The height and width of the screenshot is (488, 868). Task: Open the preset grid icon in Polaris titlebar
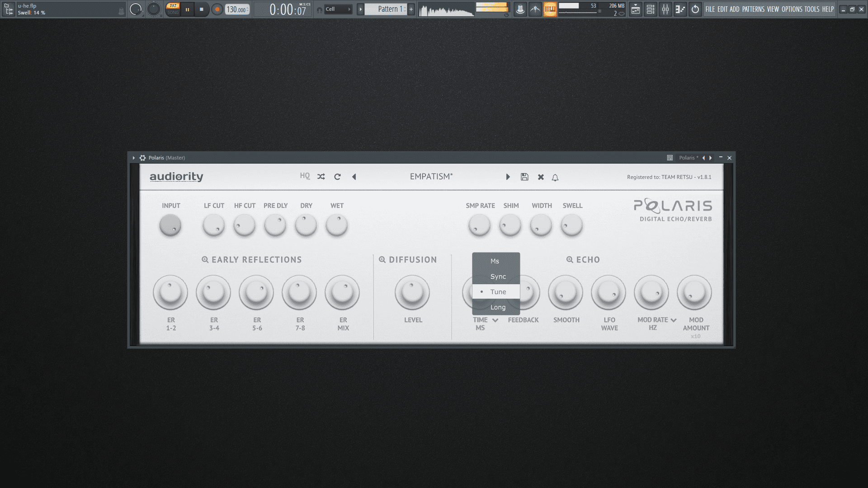click(x=670, y=158)
